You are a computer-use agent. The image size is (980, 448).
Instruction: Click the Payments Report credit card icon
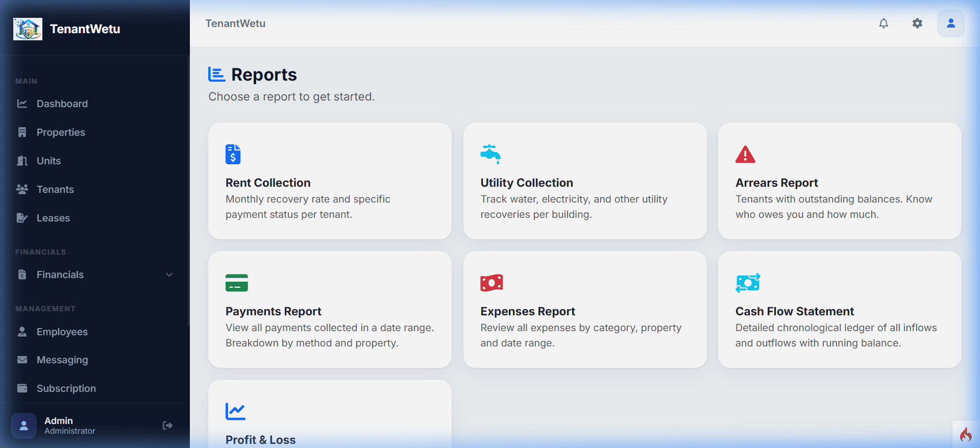[236, 283]
